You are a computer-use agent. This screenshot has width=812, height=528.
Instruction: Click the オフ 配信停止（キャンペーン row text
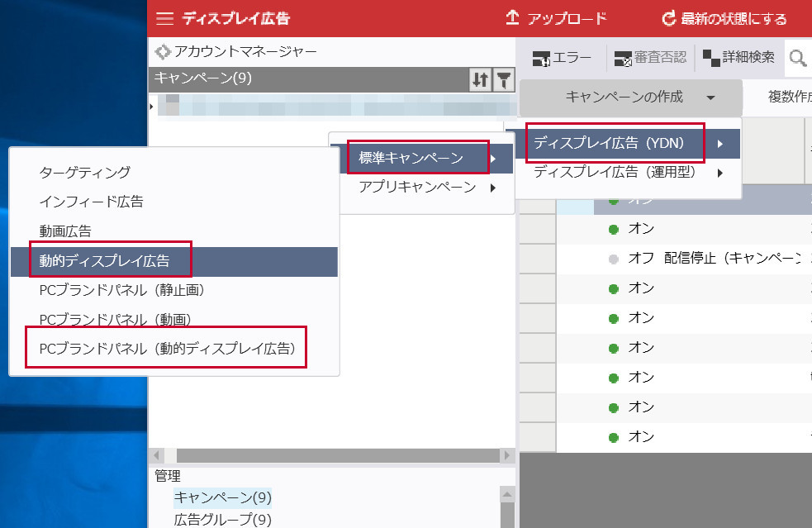point(715,259)
